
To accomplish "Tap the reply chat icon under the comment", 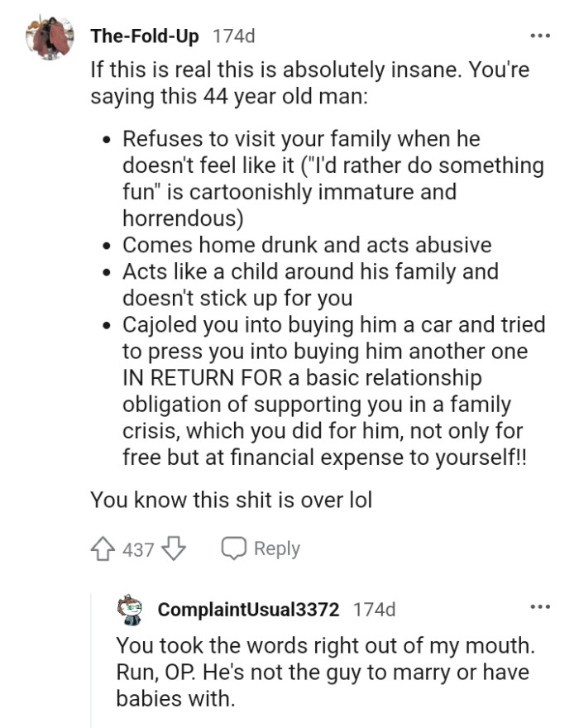I will click(x=233, y=545).
